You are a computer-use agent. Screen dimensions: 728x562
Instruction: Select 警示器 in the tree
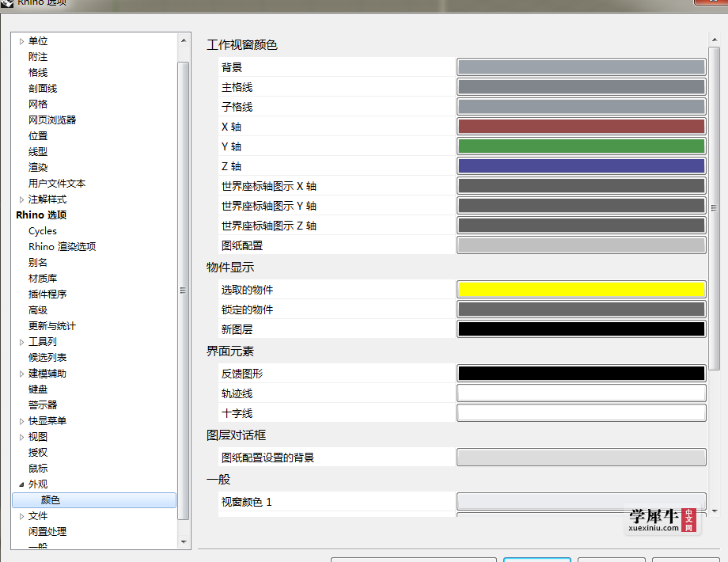click(x=42, y=405)
